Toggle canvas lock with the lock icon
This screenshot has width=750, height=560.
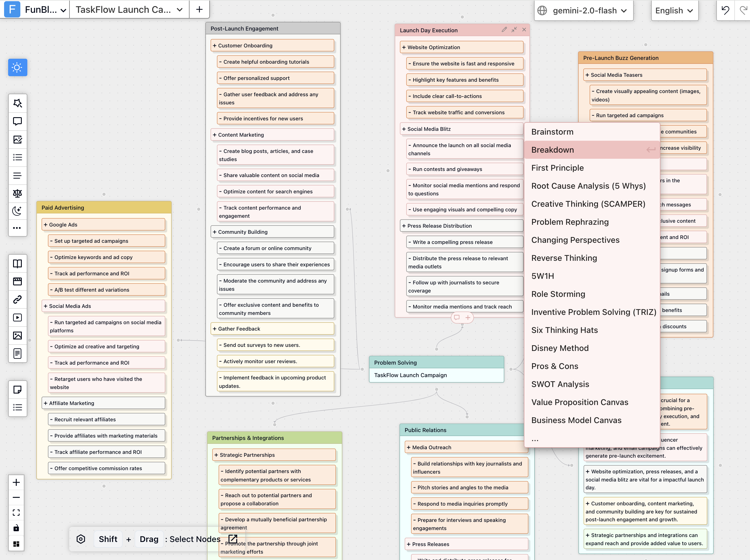coord(16,528)
